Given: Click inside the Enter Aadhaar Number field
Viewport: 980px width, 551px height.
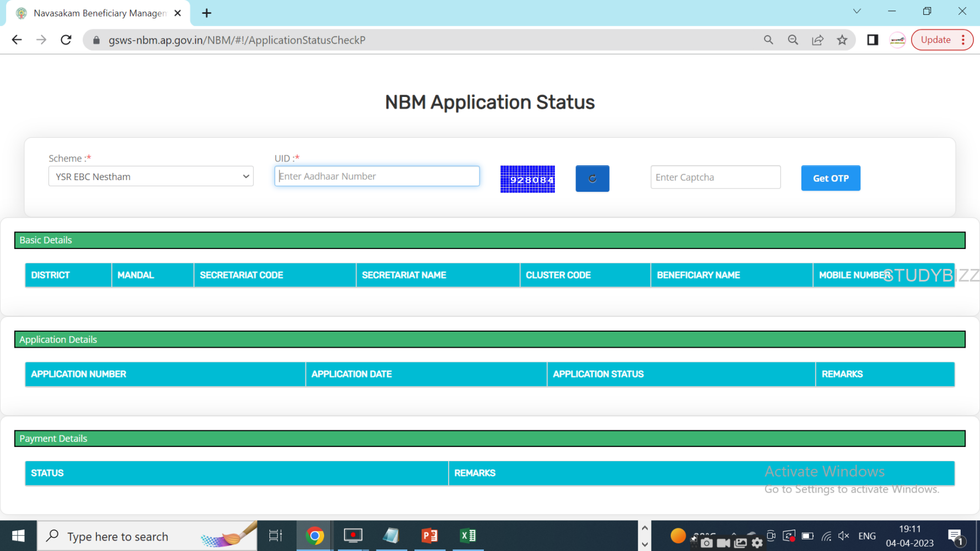Looking at the screenshot, I should coord(377,176).
